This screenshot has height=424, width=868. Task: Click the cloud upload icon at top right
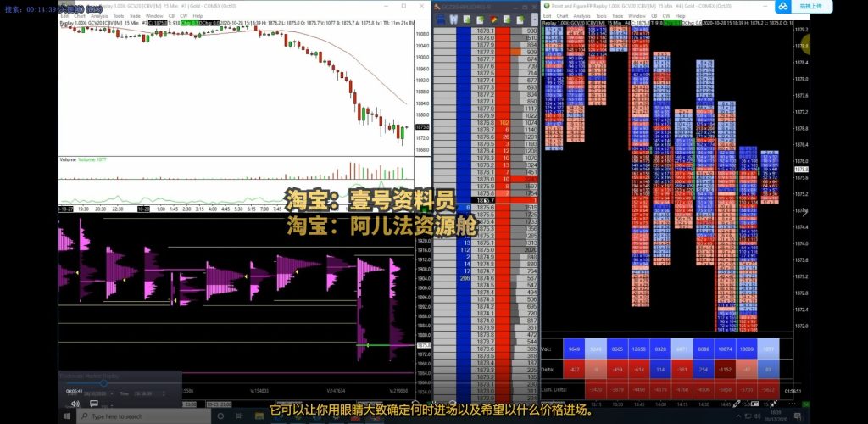click(x=782, y=6)
